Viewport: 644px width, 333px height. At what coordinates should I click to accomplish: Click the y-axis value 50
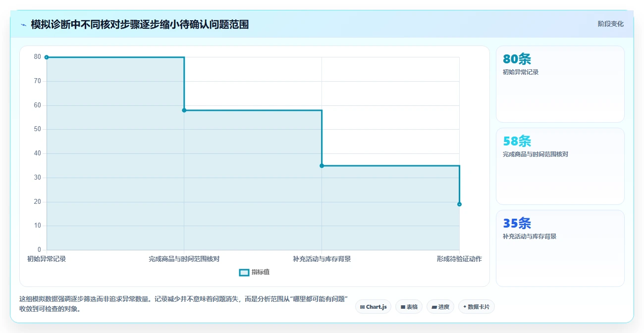pyautogui.click(x=38, y=129)
